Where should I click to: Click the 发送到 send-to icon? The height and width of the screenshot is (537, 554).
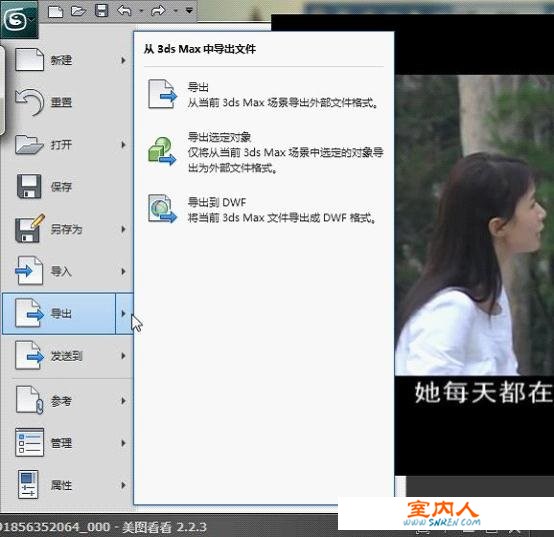pos(29,355)
